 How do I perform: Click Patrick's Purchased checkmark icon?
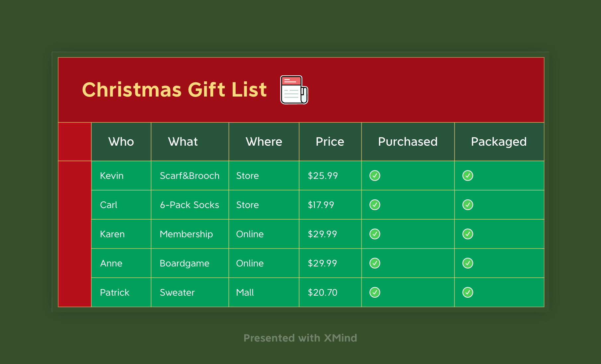[x=375, y=292]
